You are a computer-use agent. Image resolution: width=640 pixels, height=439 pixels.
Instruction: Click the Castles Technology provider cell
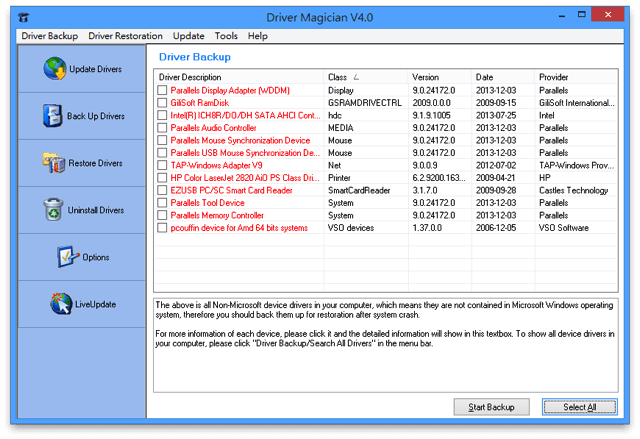point(573,190)
